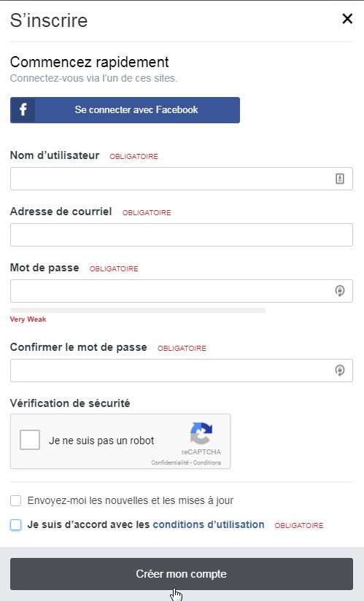Screen dimensions: 364x601
Task: Click the contact card icon in username field
Action: [x=340, y=179]
